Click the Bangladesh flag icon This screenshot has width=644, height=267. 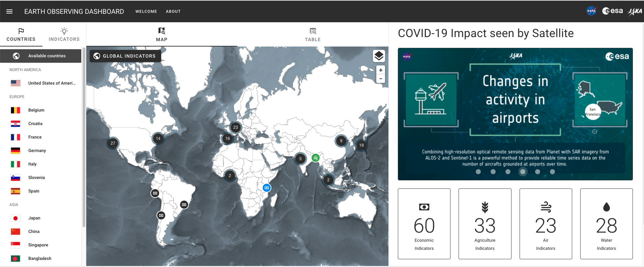click(x=16, y=259)
